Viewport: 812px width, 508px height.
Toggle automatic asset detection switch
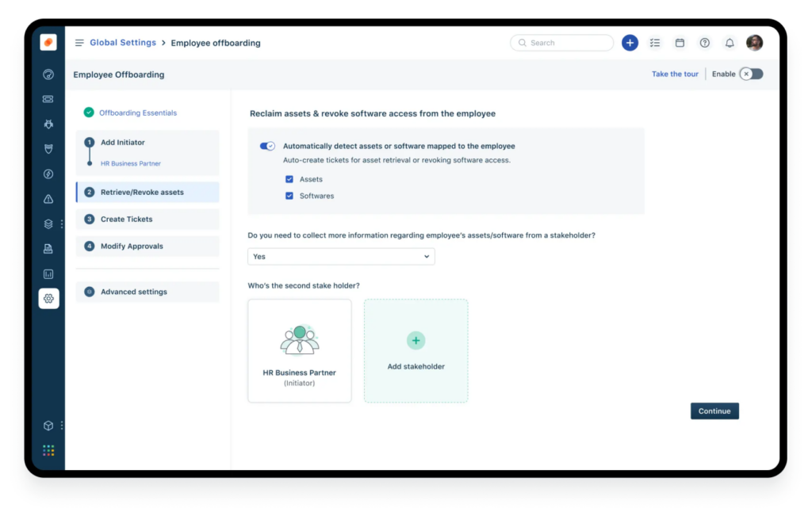click(x=267, y=146)
